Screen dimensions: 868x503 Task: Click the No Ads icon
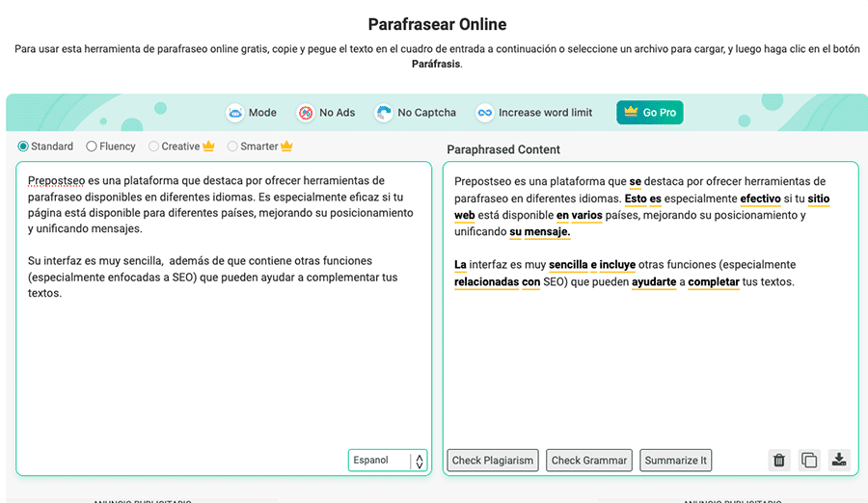(305, 113)
